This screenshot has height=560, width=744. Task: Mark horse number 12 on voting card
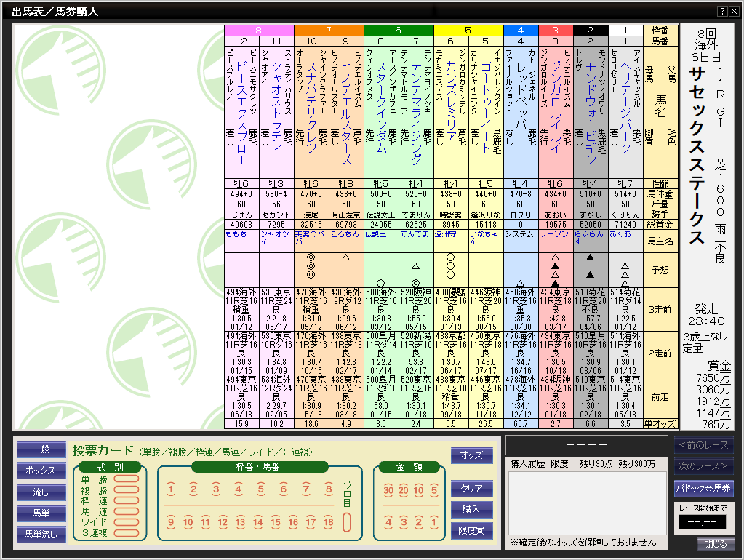coord(223,522)
